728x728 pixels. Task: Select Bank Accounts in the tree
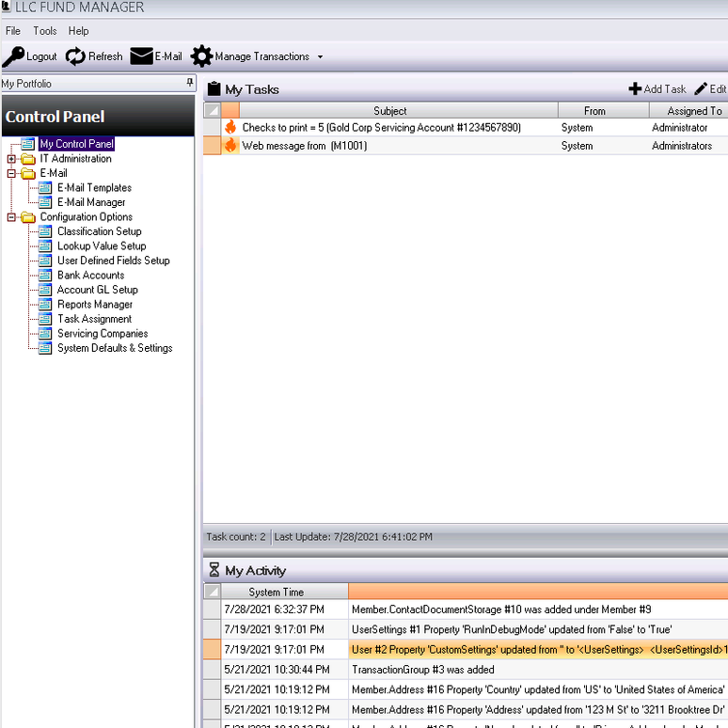coord(90,276)
